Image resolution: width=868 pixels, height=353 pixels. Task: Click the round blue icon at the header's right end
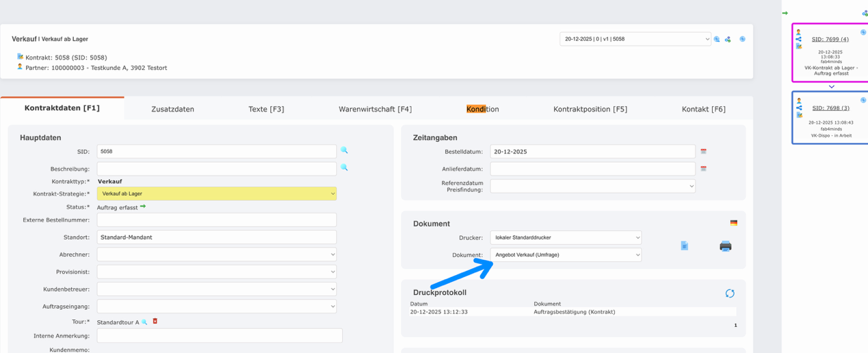point(742,39)
